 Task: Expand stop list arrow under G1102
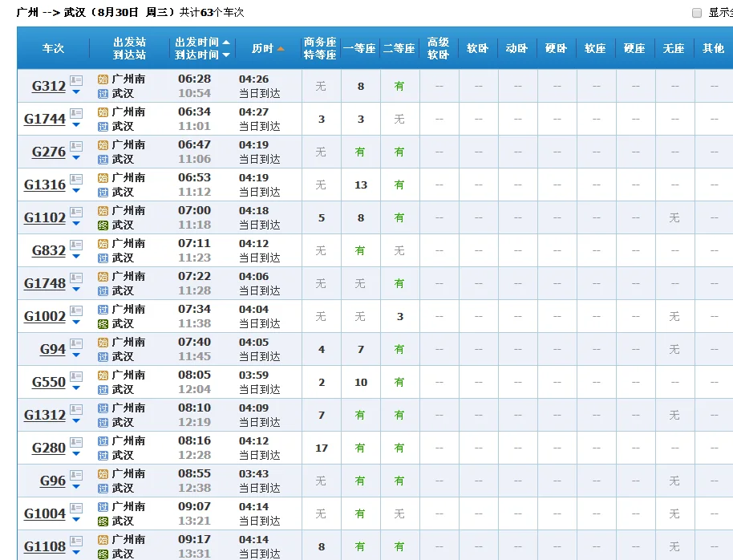76,224
